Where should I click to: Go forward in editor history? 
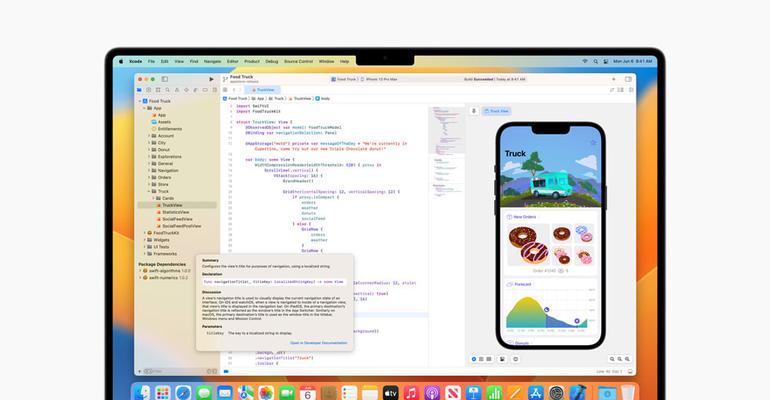(x=240, y=90)
